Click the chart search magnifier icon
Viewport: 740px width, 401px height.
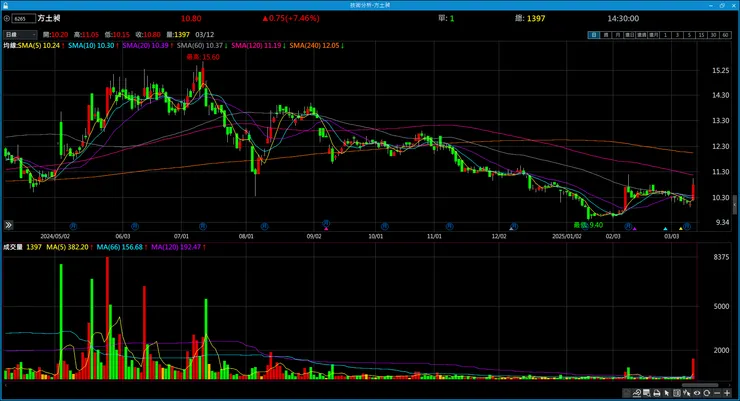(x=647, y=393)
